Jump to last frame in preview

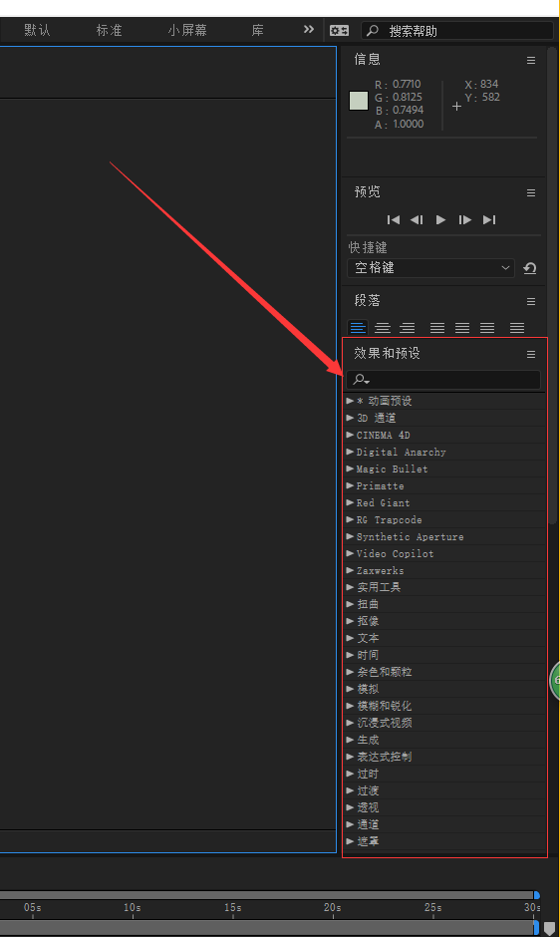489,220
